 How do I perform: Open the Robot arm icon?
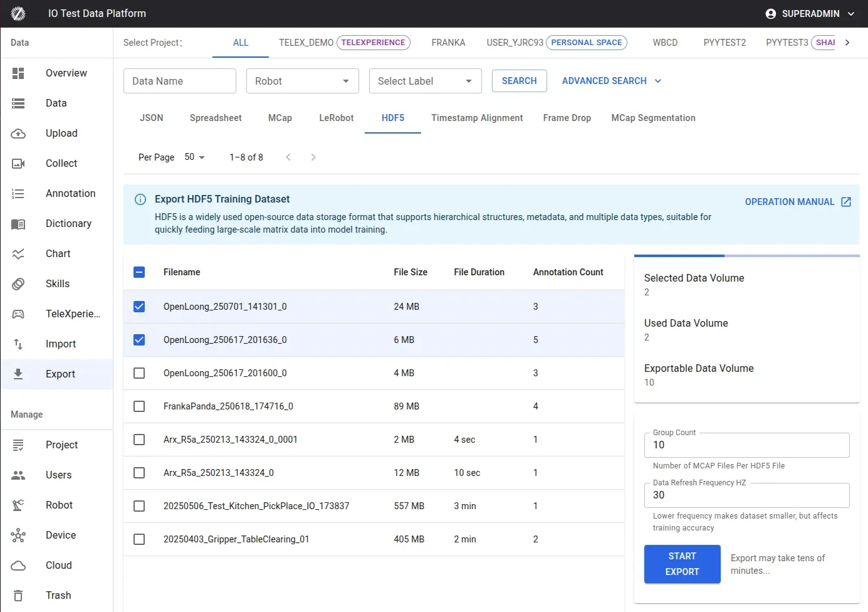[x=18, y=505]
